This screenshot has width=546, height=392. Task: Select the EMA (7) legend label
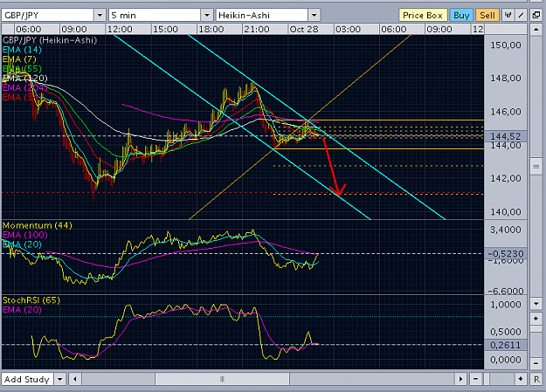coord(19,59)
